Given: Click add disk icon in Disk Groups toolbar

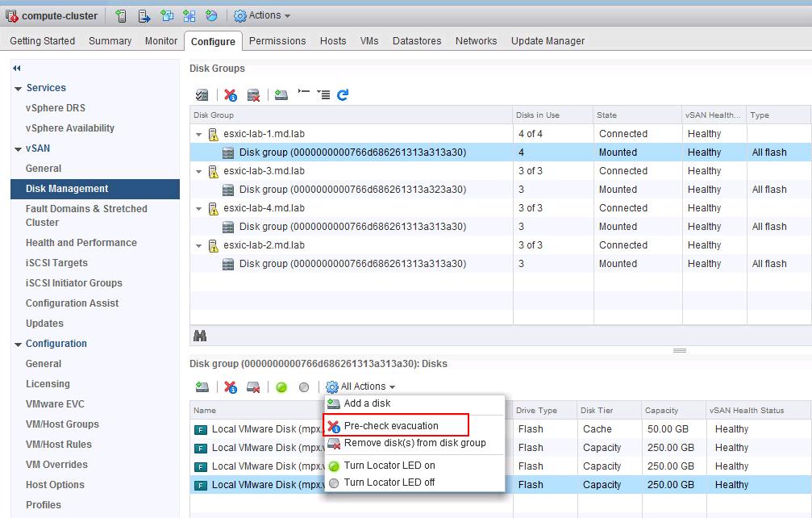Looking at the screenshot, I should coord(281,94).
